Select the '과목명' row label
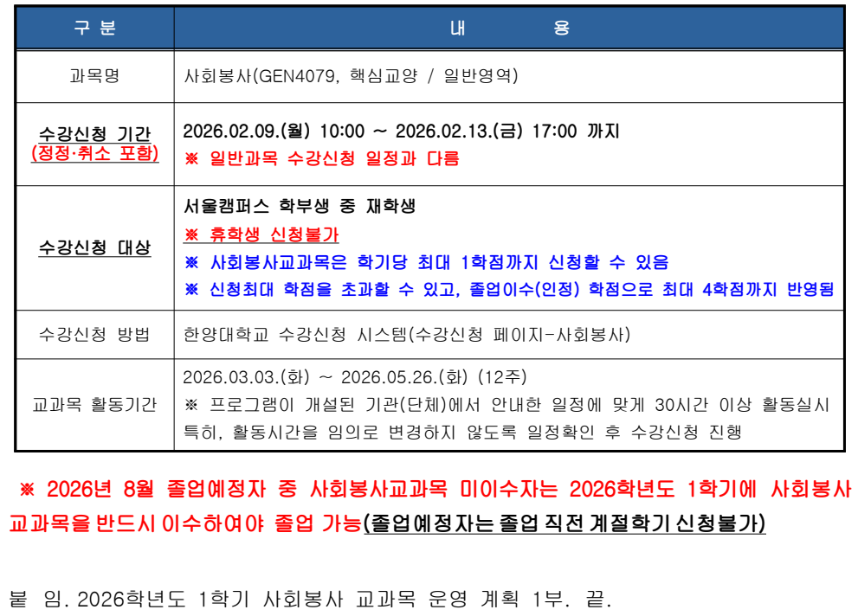 [x=94, y=76]
